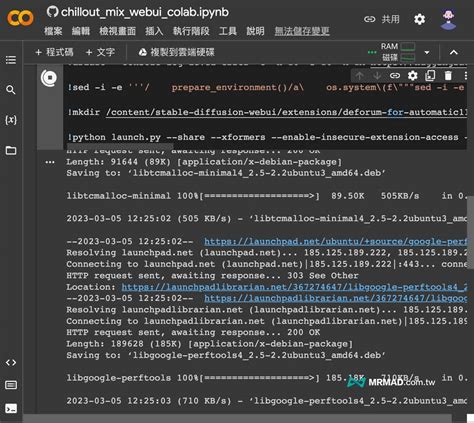The height and width of the screenshot is (423, 474).
Task: Click the 'Length: 189628 (185K)' output line
Action: click(209, 344)
